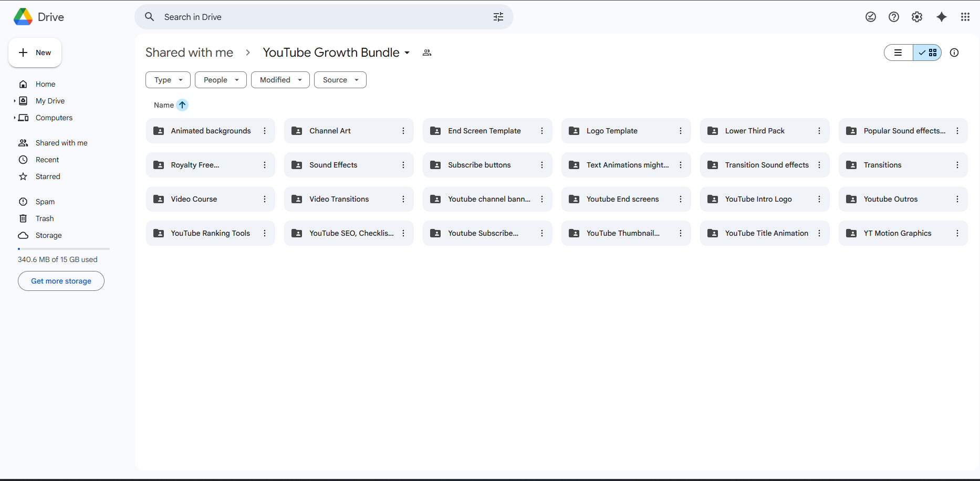The width and height of the screenshot is (980, 481).
Task: Select the Video Transitions folder
Action: tap(349, 199)
